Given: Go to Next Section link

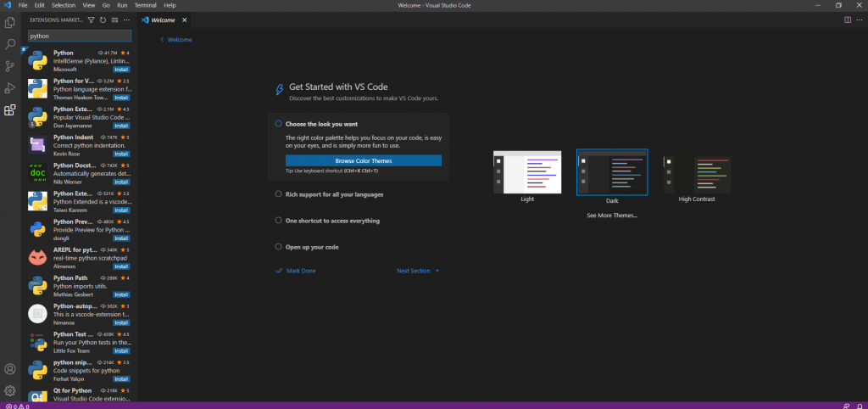Looking at the screenshot, I should tap(418, 271).
